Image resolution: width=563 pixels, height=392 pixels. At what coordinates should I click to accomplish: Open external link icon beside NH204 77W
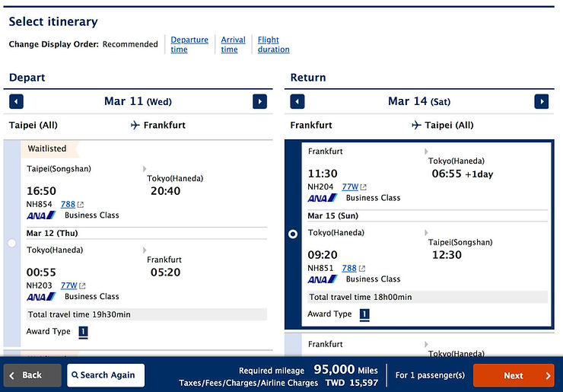[364, 187]
